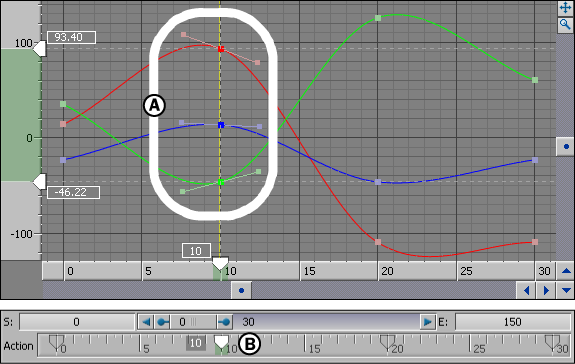Click the horizontal scrollbar dot handle

point(241,290)
